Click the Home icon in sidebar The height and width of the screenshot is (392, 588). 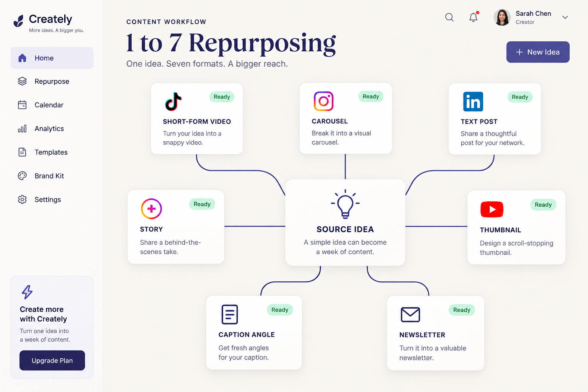(22, 58)
